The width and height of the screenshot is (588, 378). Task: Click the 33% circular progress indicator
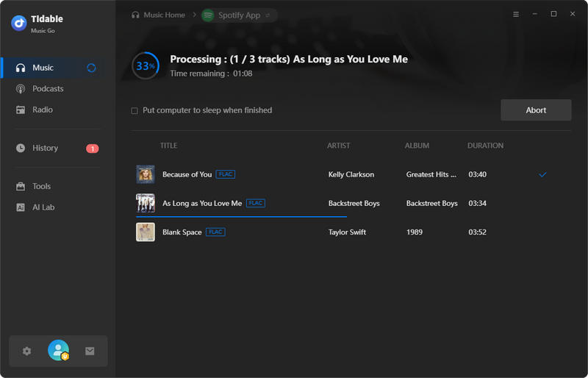click(146, 66)
